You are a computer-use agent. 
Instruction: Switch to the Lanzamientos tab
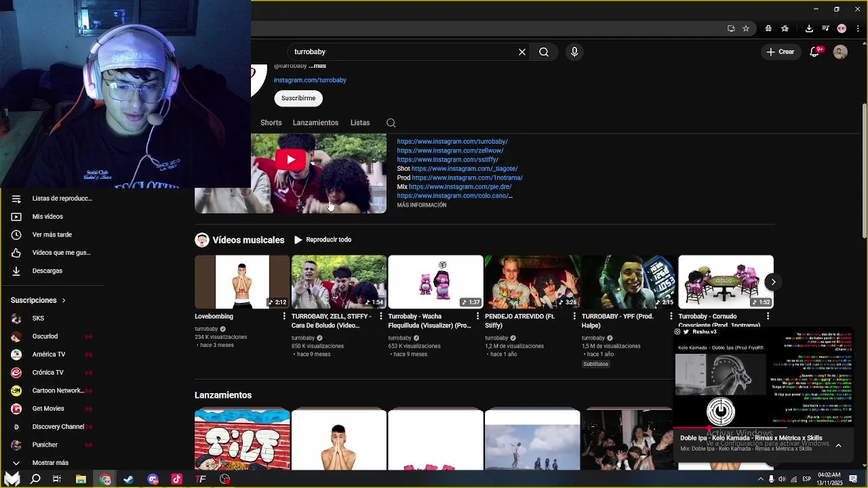[315, 123]
